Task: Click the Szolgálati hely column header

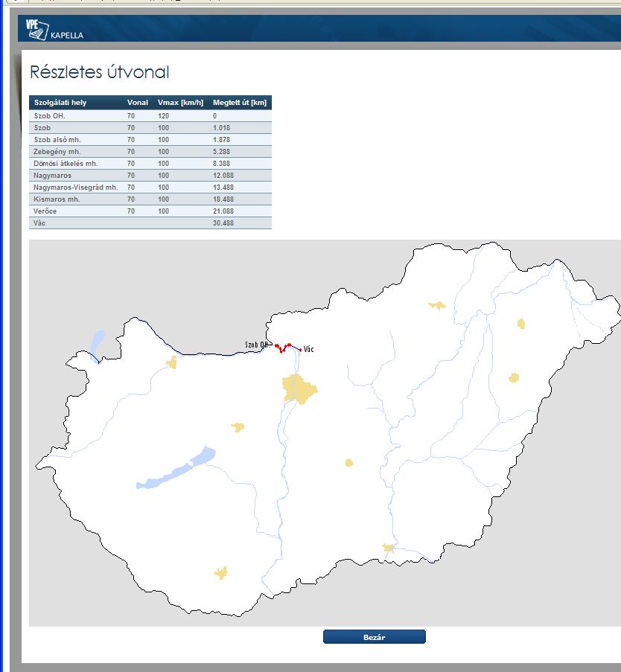Action: tap(60, 103)
